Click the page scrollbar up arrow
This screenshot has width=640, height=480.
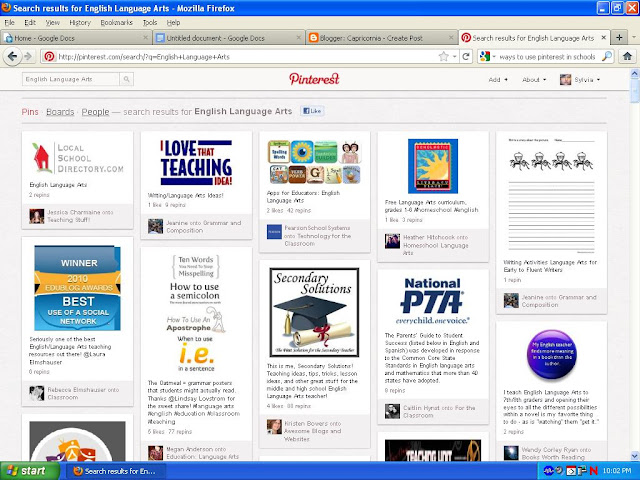pos(635,74)
